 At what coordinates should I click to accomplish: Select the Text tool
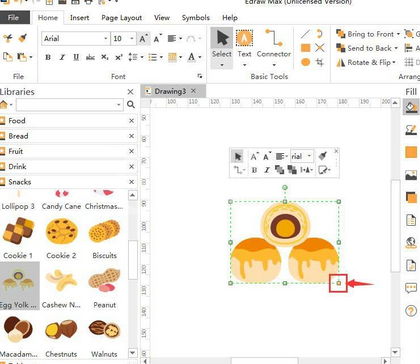[x=244, y=44]
